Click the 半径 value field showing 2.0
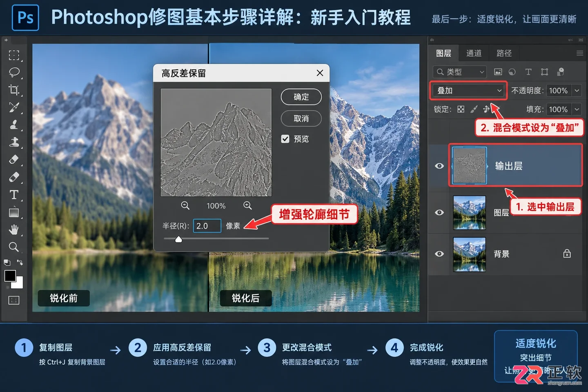Viewport: 588px width, 392px height. (207, 226)
